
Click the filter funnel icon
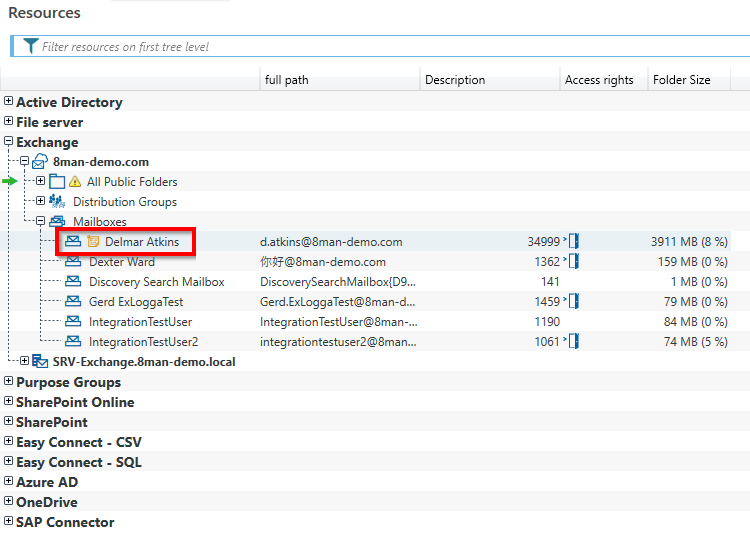[31, 46]
